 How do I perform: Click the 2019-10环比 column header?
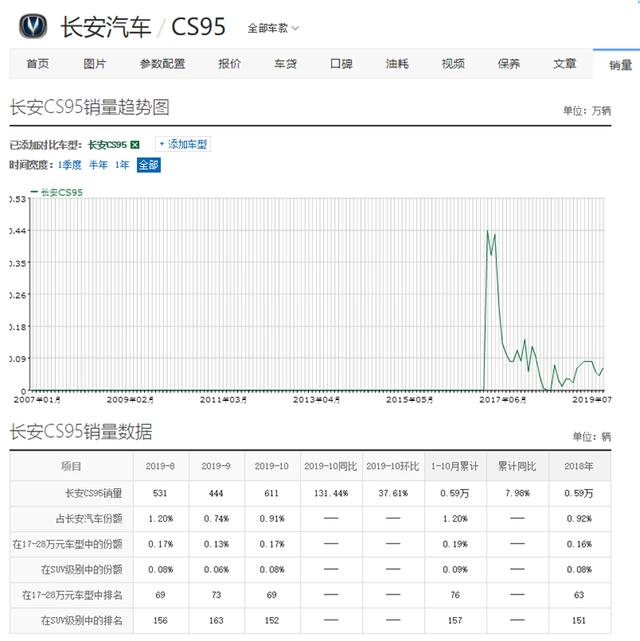coord(393,466)
